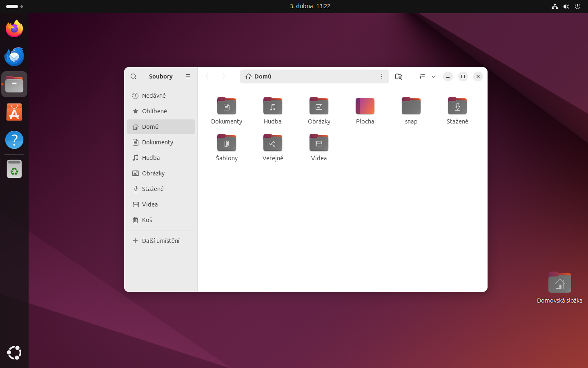Click the search-in-folder icon in toolbar
This screenshot has width=588, height=368.
click(399, 76)
